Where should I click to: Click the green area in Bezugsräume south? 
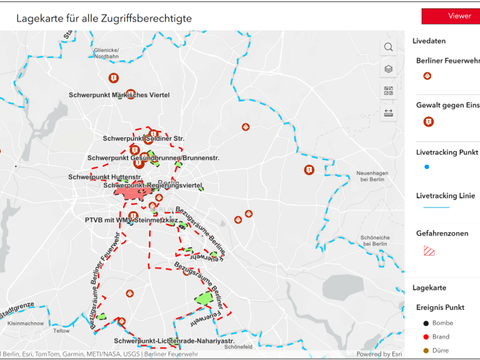click(x=204, y=298)
